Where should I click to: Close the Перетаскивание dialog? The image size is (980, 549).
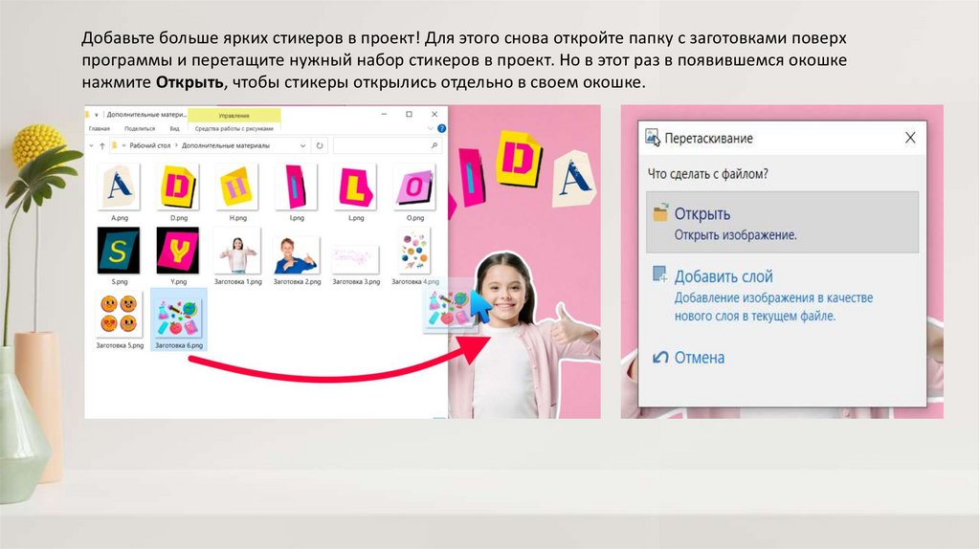[x=910, y=138]
